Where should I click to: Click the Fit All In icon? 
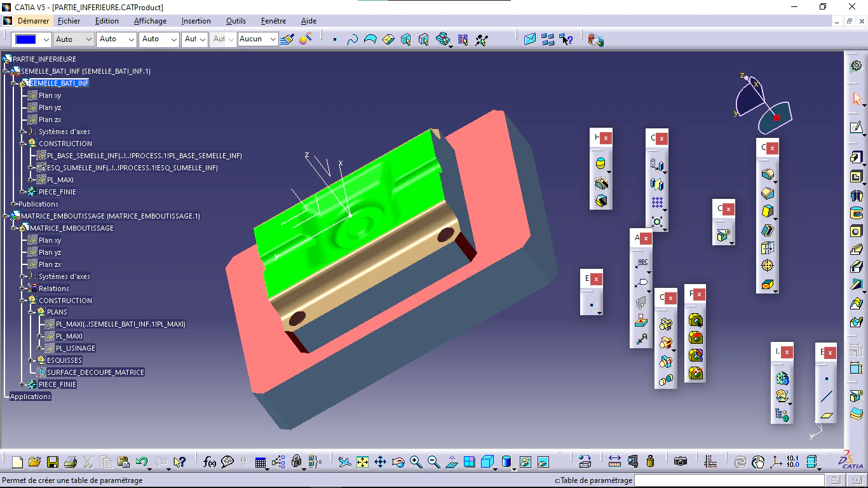(x=363, y=462)
